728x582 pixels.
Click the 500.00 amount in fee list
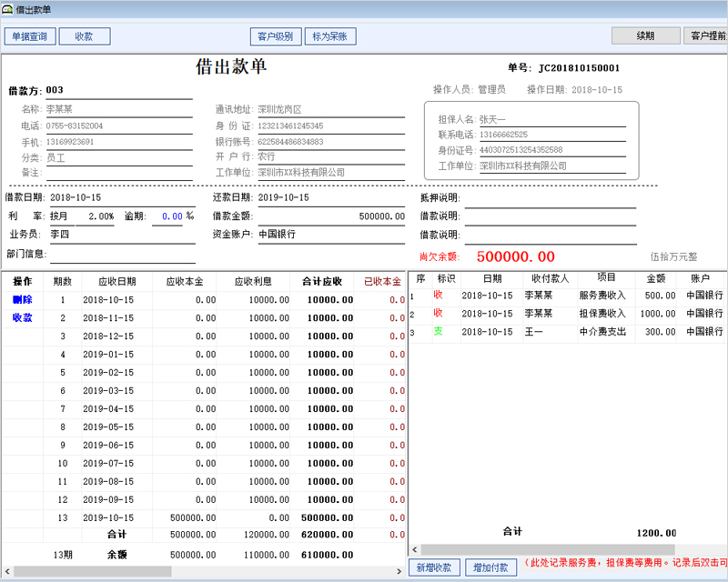[x=660, y=296]
